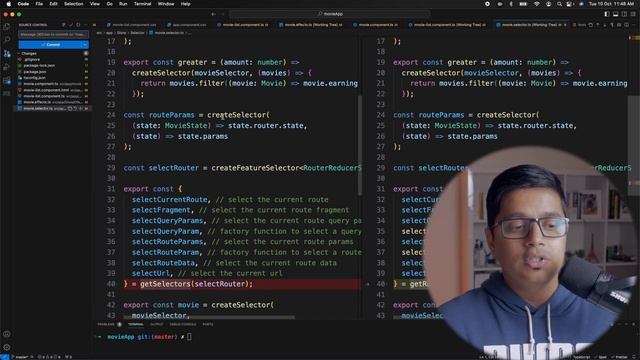Open the Edit menu

point(53,4)
